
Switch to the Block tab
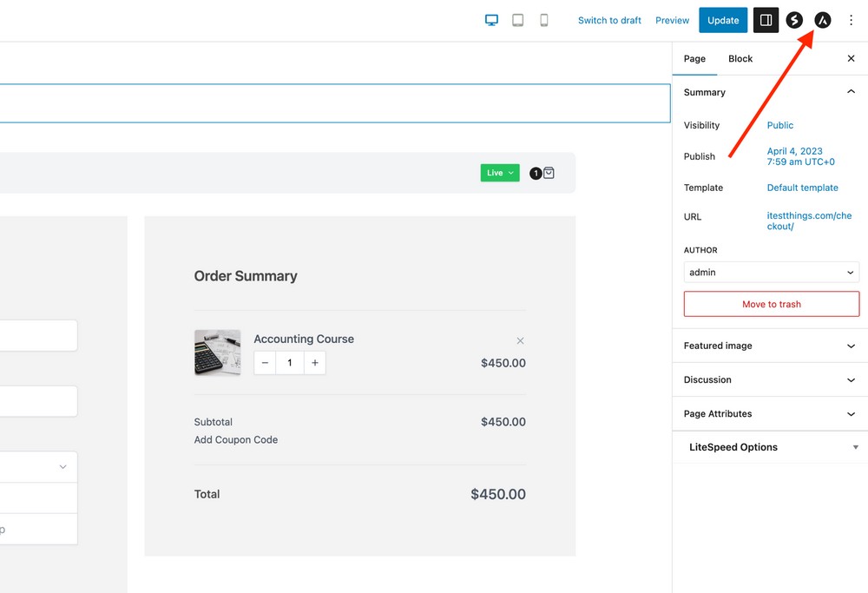(740, 59)
